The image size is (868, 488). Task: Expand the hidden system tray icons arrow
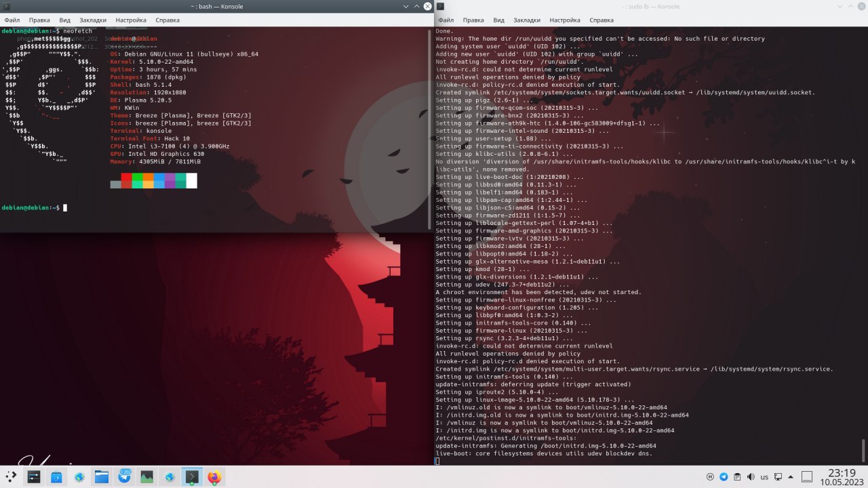click(791, 476)
